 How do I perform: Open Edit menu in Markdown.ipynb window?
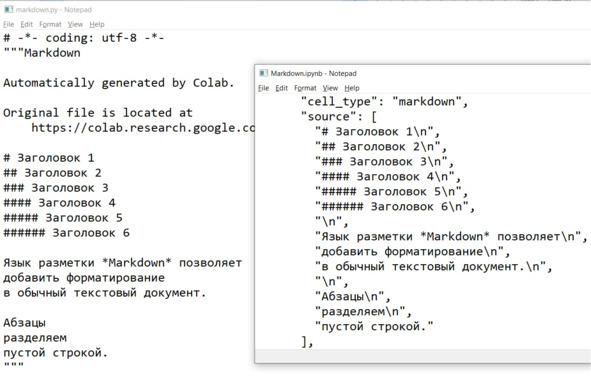tap(282, 88)
